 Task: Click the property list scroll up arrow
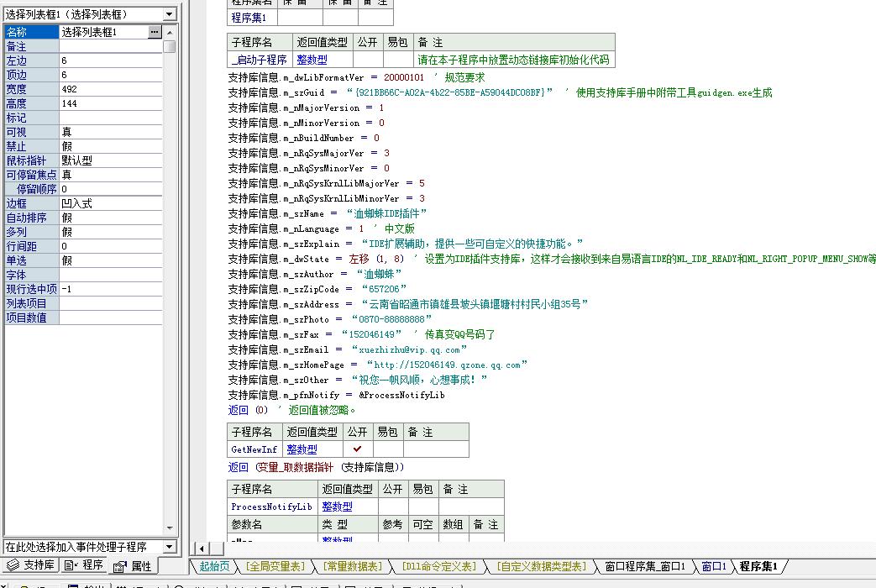170,33
